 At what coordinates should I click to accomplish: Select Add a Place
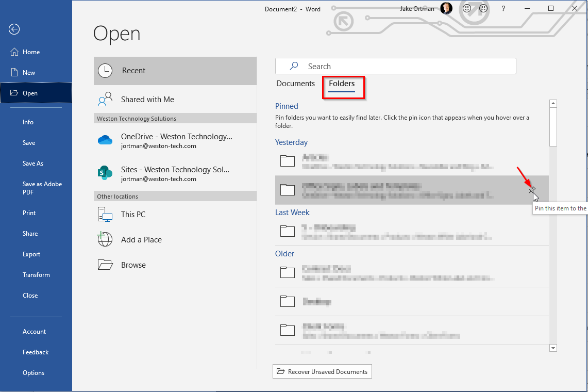(175, 239)
